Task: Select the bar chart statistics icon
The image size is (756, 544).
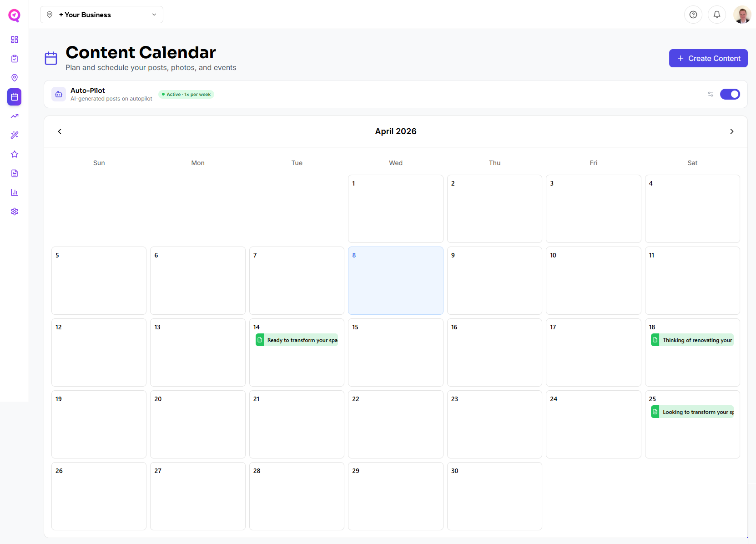Action: pyautogui.click(x=15, y=192)
